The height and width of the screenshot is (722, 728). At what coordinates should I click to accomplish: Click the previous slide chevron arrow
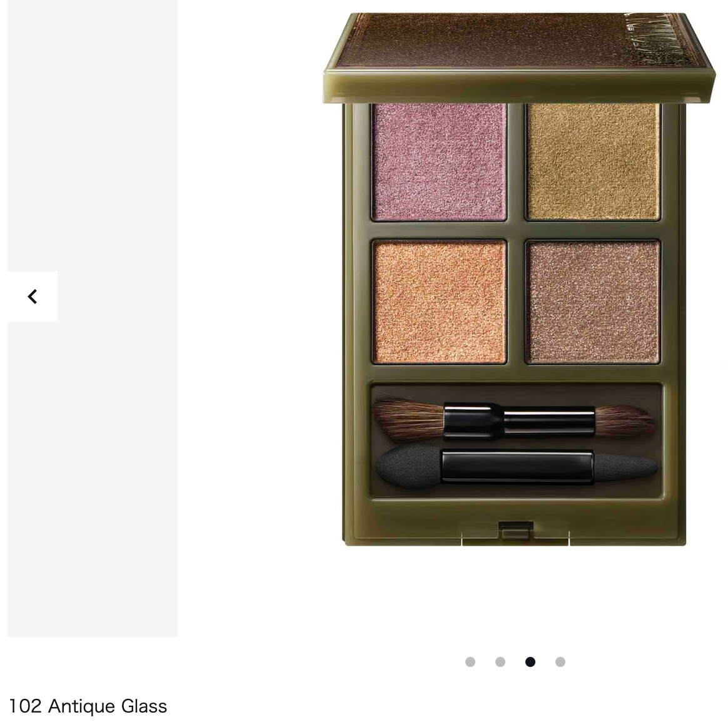coord(33,296)
